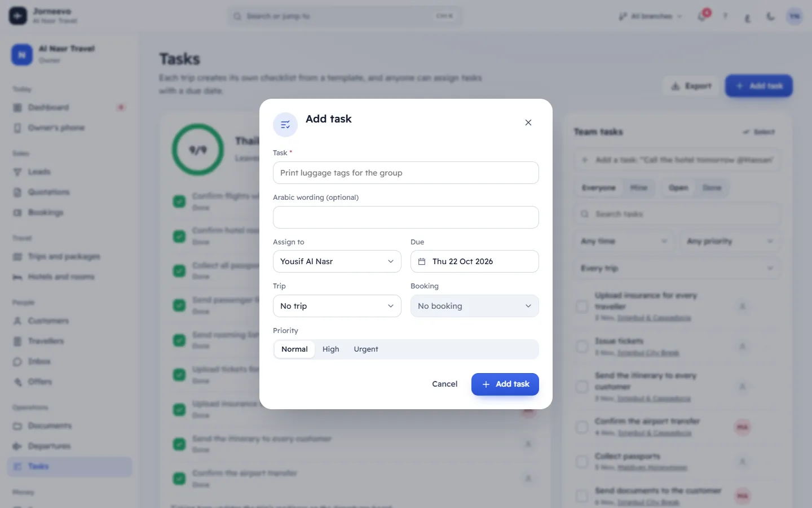Screen dimensions: 812x508
Task: Switch to Mine filter in Team tasks
Action: pyautogui.click(x=638, y=187)
